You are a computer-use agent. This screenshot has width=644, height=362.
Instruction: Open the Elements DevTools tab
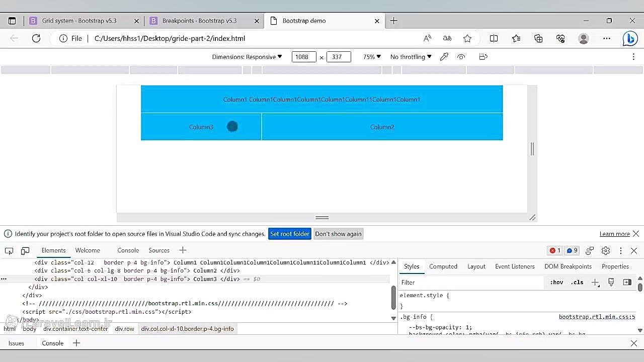(x=53, y=250)
